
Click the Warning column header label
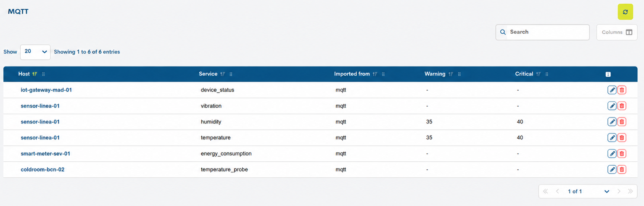coord(435,74)
